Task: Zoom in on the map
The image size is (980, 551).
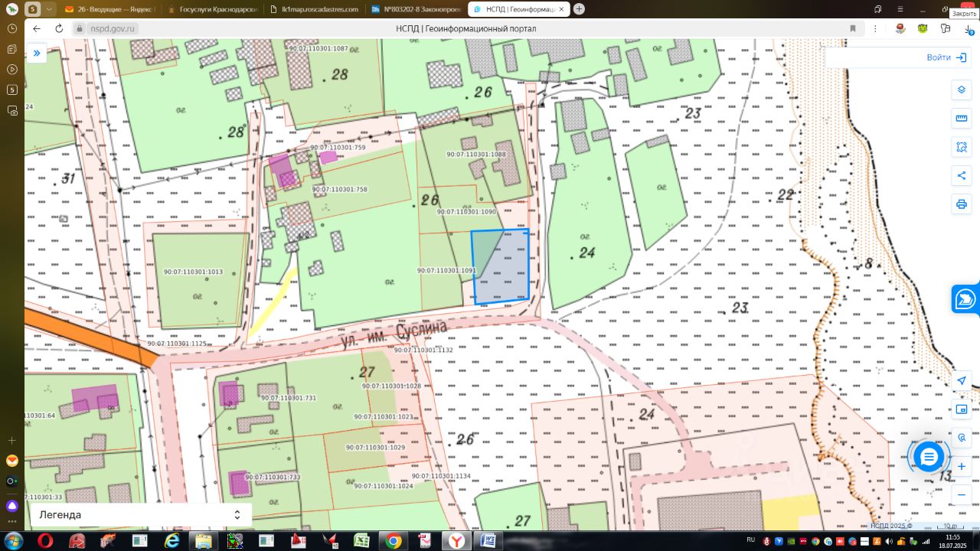Action: 962,466
